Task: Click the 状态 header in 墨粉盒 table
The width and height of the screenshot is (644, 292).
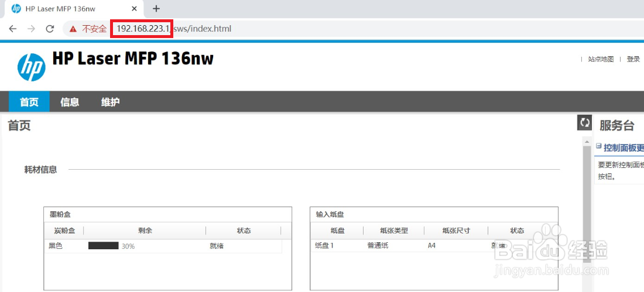Action: pyautogui.click(x=244, y=231)
